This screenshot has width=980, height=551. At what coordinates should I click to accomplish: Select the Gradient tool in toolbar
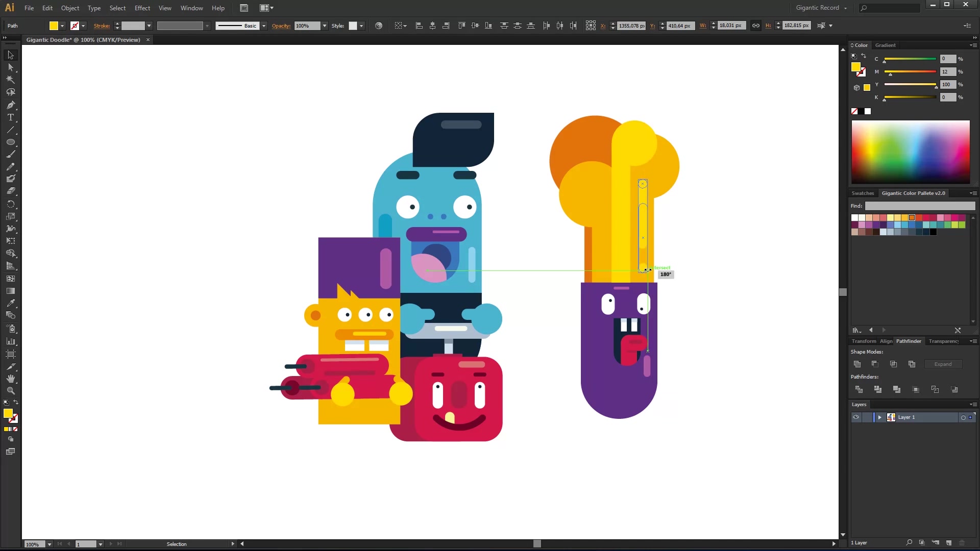pyautogui.click(x=10, y=291)
